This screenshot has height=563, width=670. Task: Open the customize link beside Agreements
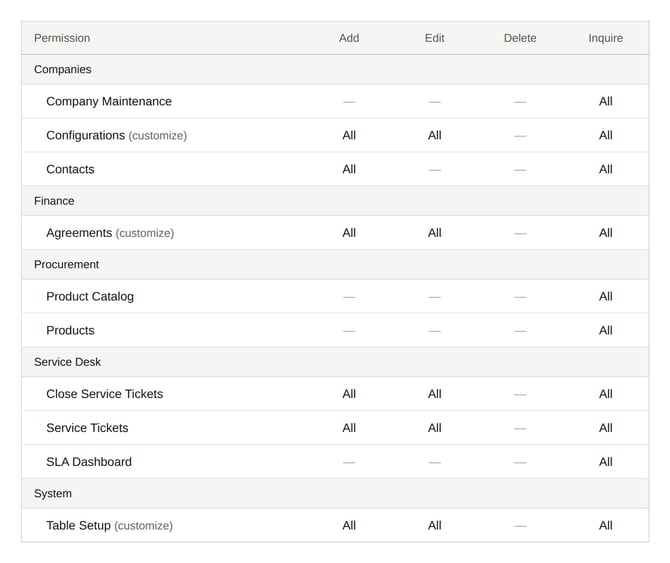click(145, 233)
